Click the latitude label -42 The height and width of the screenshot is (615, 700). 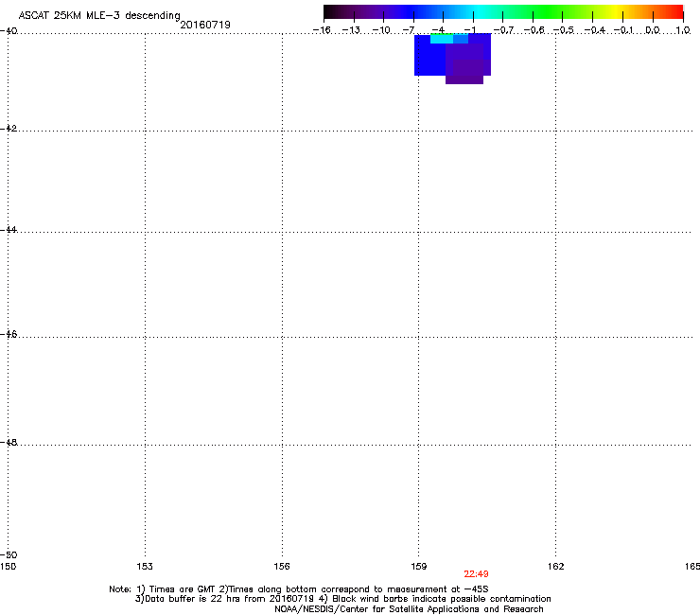(9, 128)
